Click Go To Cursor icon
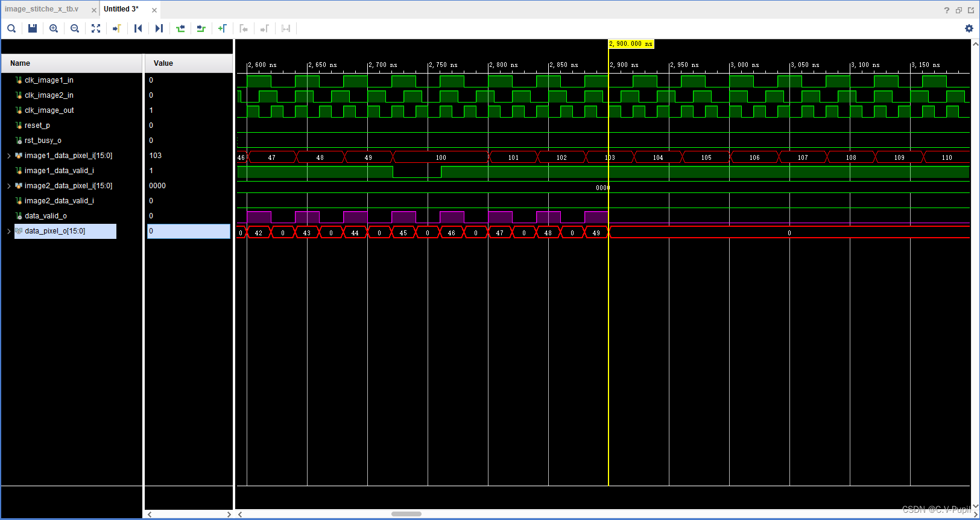The width and height of the screenshot is (980, 520). [x=117, y=28]
